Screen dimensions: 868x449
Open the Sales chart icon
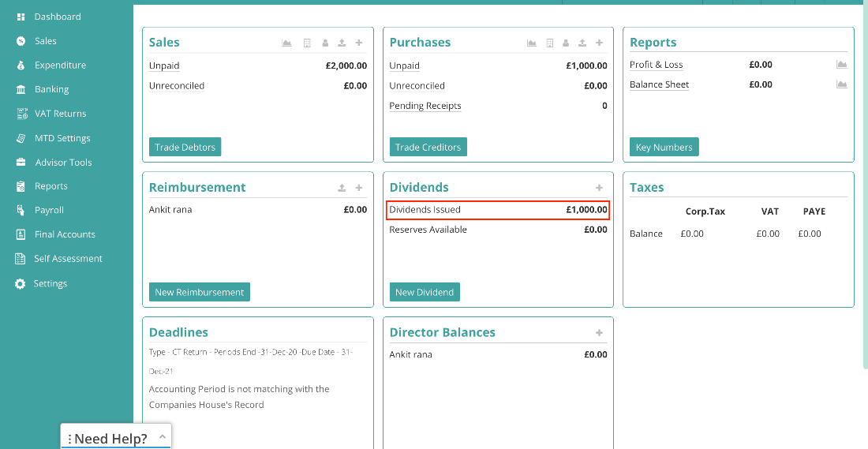click(286, 43)
